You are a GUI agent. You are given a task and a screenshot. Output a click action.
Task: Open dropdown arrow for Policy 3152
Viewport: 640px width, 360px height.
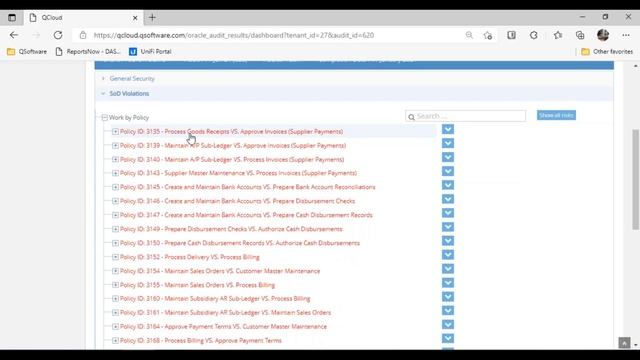pos(448,255)
